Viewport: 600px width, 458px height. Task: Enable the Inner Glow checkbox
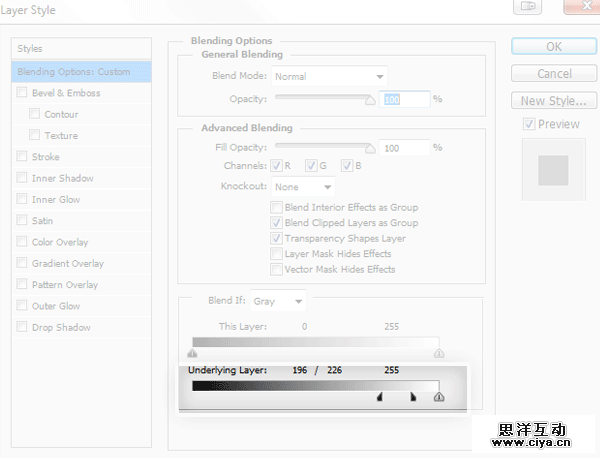[22, 199]
